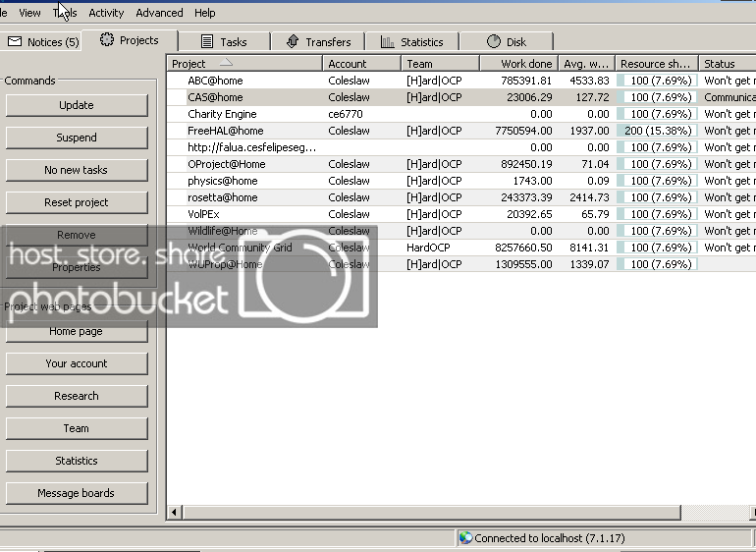Select the rosetta@home project row
Viewport: 756px width, 552px height.
coord(223,197)
